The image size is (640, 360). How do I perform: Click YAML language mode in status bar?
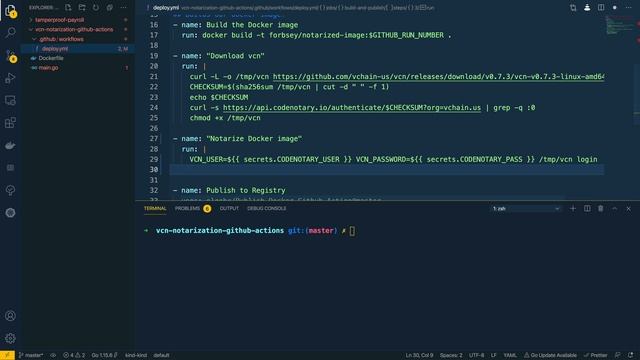[510, 355]
